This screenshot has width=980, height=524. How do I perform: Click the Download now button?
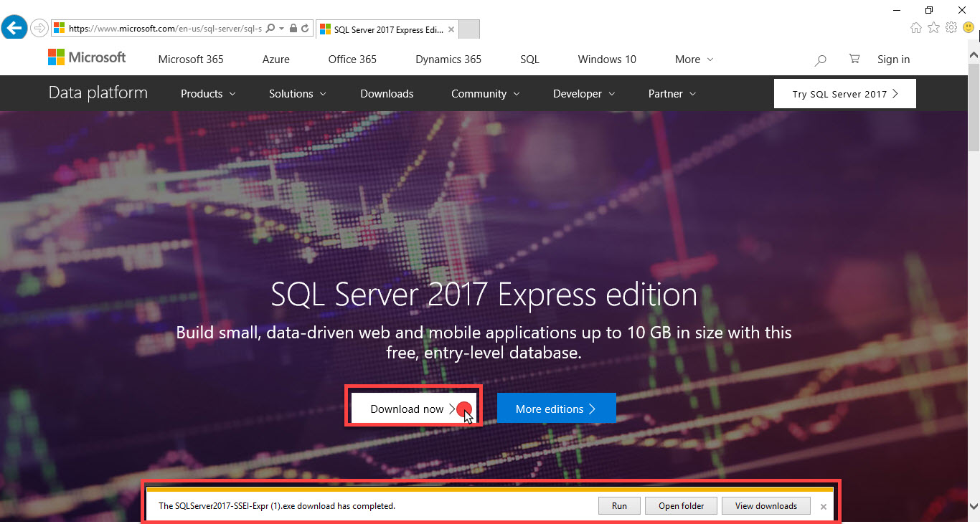(x=413, y=407)
